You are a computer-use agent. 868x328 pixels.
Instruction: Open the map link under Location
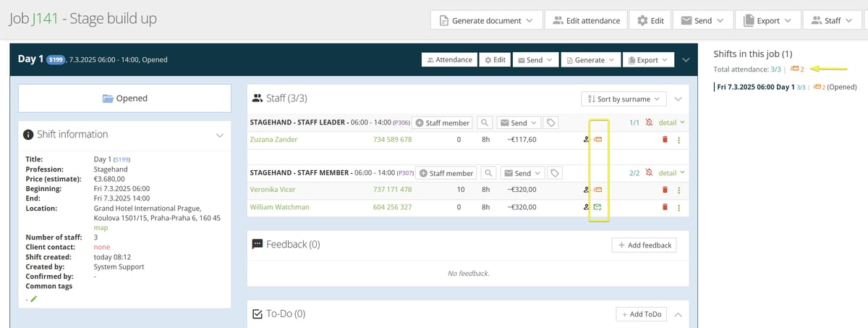101,227
